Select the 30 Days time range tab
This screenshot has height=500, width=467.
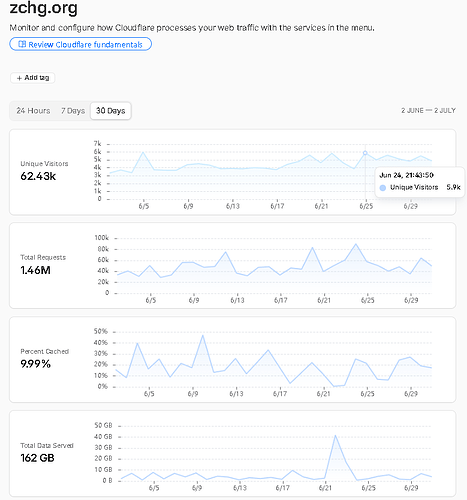tap(111, 111)
